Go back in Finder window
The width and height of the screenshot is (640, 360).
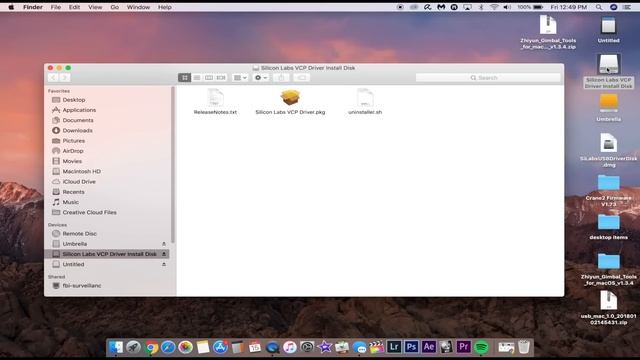[53, 78]
